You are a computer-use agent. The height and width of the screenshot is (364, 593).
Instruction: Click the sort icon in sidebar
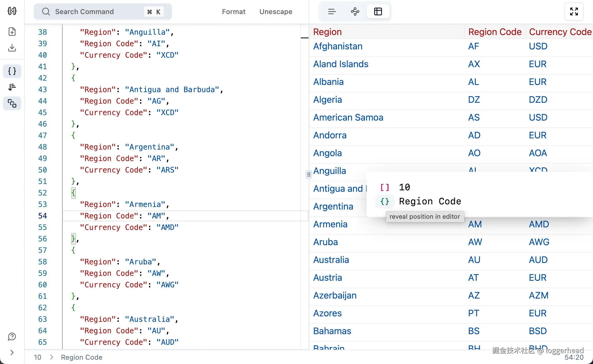[12, 87]
